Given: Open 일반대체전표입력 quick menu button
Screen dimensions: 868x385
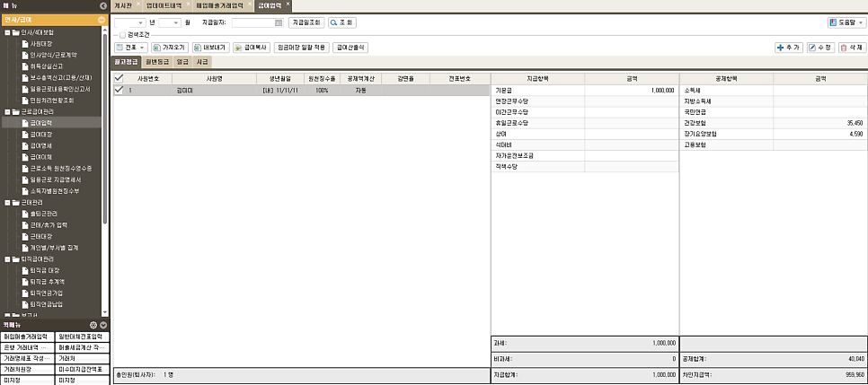Looking at the screenshot, I should point(83,337).
